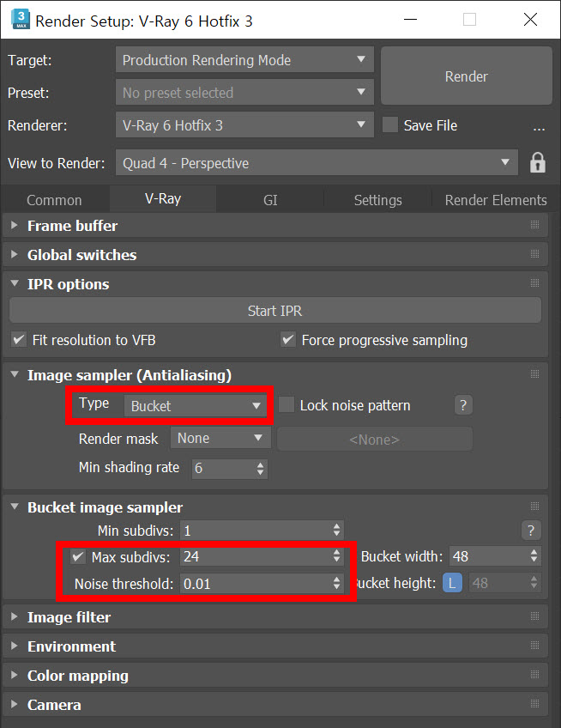Screen dimensions: 561x728
Task: Select the V-Ray tab
Action: (x=163, y=198)
